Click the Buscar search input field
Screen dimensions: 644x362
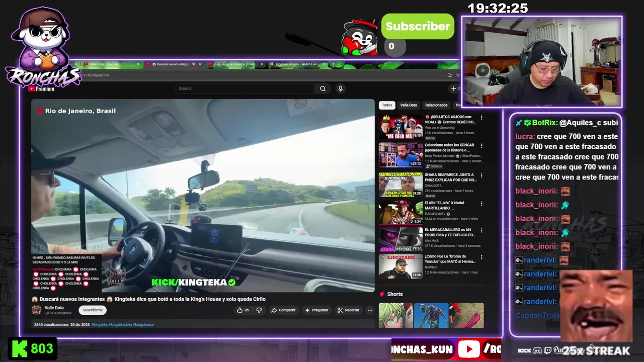click(246, 88)
